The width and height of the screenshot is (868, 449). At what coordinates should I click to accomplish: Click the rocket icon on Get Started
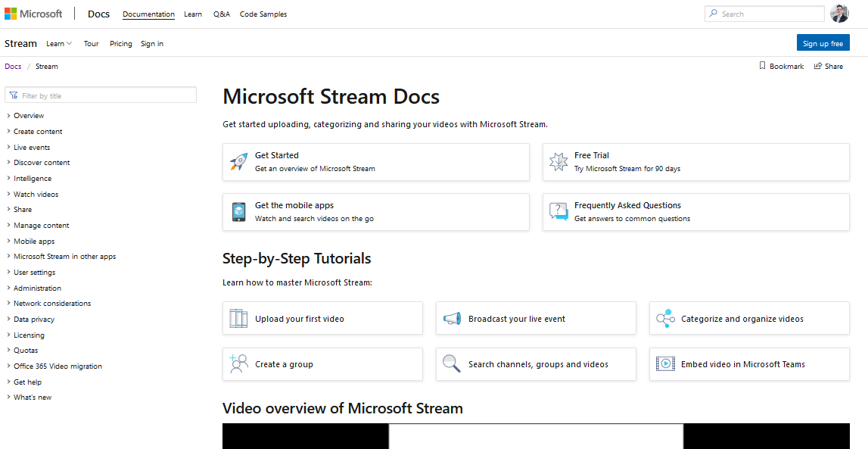pos(238,162)
